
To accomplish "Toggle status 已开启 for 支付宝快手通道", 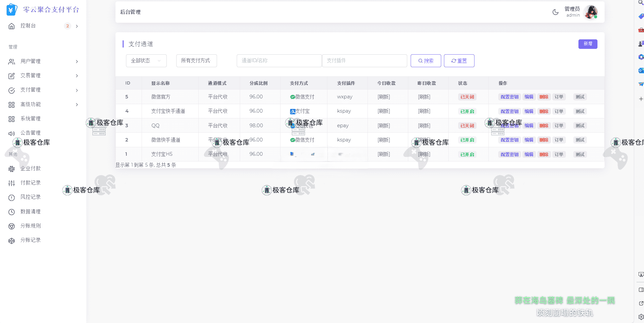I will (467, 111).
